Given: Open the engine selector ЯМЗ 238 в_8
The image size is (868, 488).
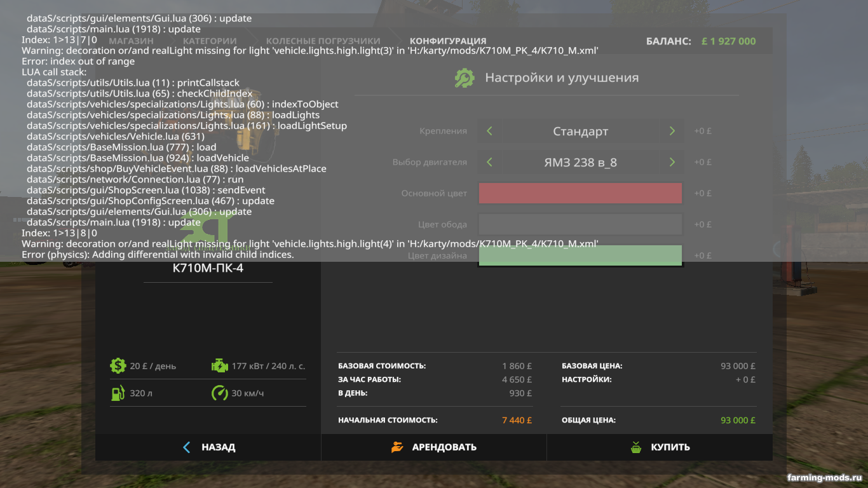Looking at the screenshot, I should pyautogui.click(x=581, y=162).
